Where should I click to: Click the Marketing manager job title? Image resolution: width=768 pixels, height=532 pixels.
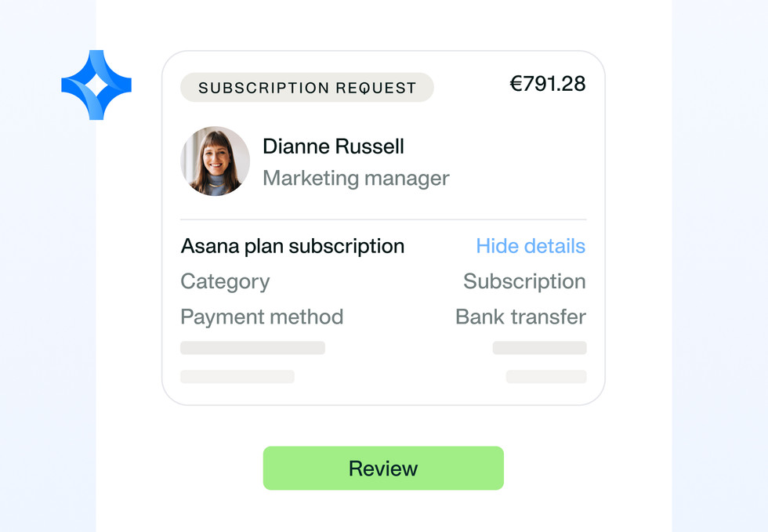pyautogui.click(x=356, y=178)
